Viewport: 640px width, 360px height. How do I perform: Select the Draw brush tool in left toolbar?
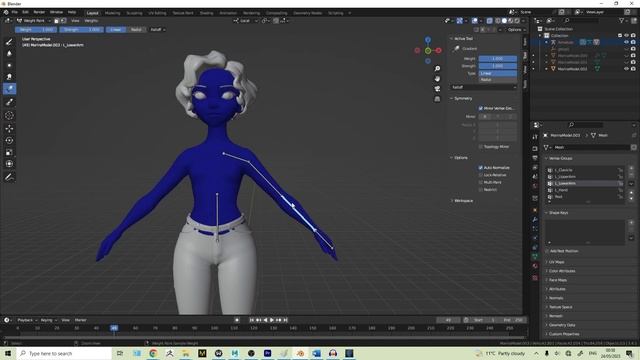pos(9,42)
